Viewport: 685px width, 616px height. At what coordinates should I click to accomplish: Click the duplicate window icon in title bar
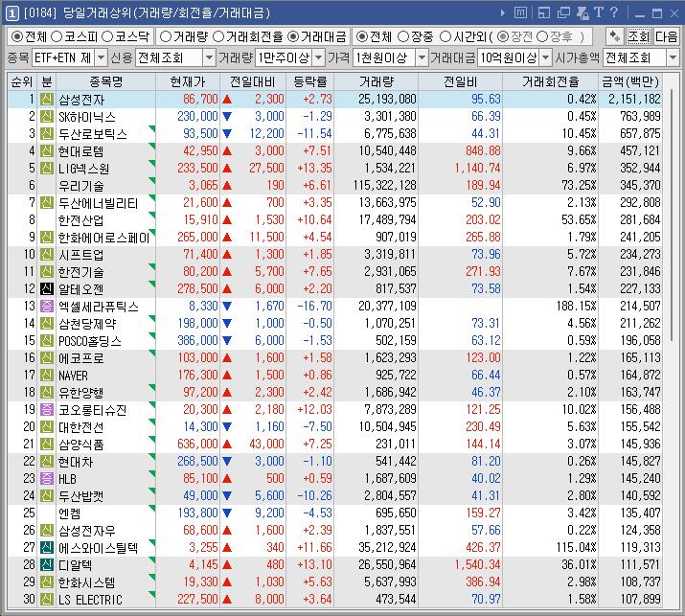pos(563,12)
